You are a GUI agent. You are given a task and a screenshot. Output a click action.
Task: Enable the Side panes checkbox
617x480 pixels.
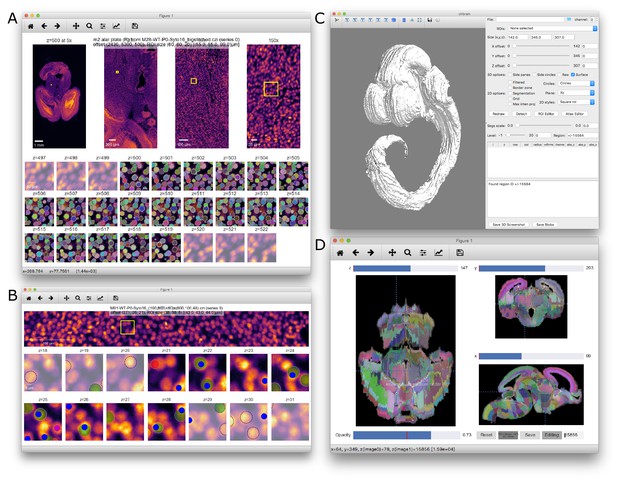point(510,75)
